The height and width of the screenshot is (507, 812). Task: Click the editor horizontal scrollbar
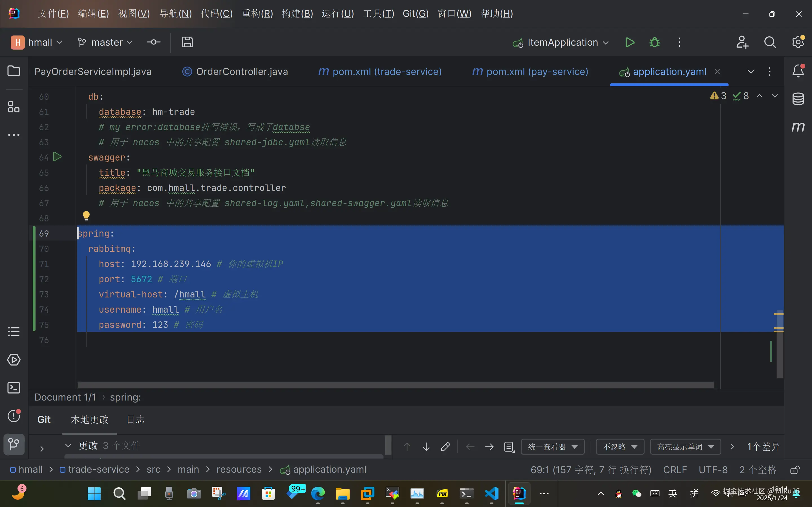[395, 384]
